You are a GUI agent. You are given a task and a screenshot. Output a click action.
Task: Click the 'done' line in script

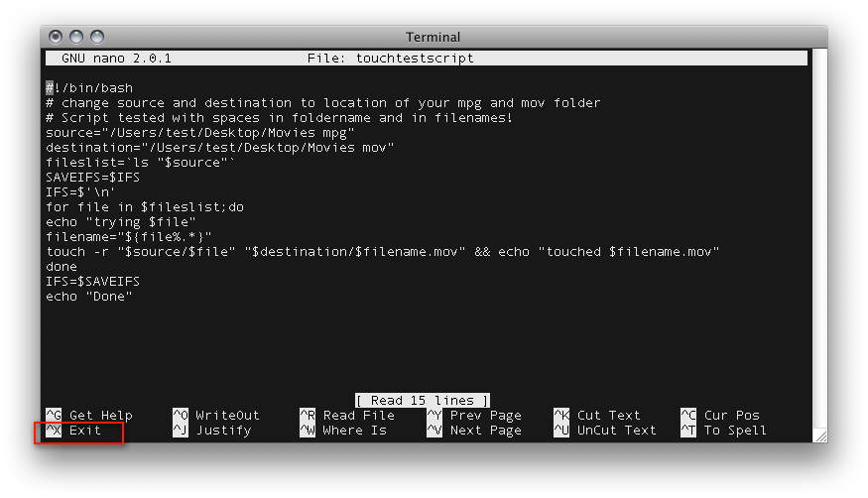pyautogui.click(x=62, y=267)
